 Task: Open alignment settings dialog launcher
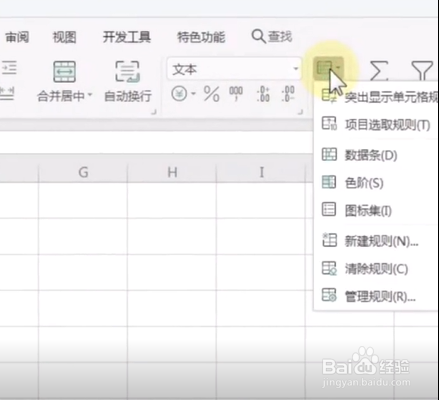click(x=154, y=112)
